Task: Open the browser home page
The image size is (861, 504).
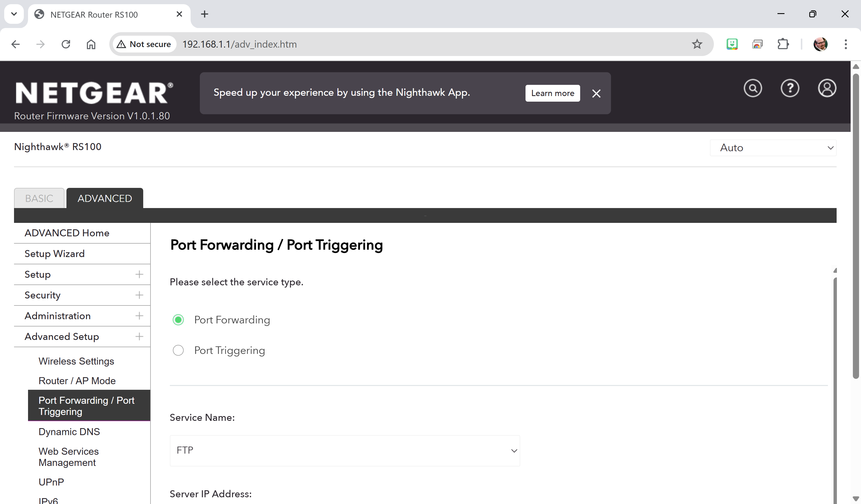Action: (91, 44)
